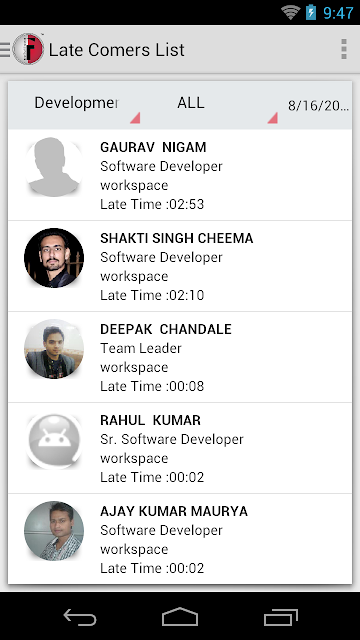This screenshot has width=360, height=640.
Task: Open the hamburger navigation drawer icon
Action: [5, 49]
